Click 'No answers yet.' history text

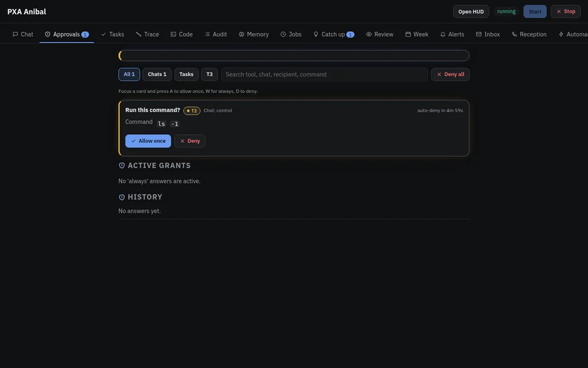[140, 211]
